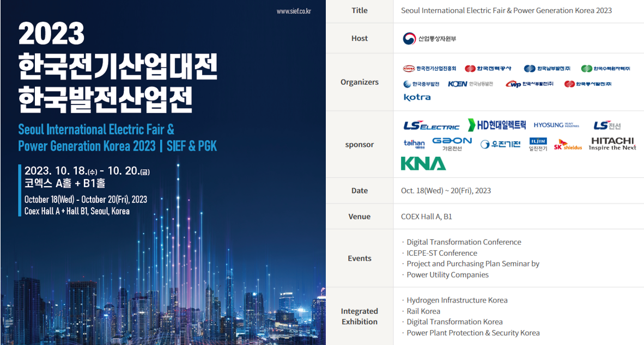Open the Hitachi Inspire the Next logo
Image resolution: width=644 pixels, height=345 pixels.
[612, 144]
